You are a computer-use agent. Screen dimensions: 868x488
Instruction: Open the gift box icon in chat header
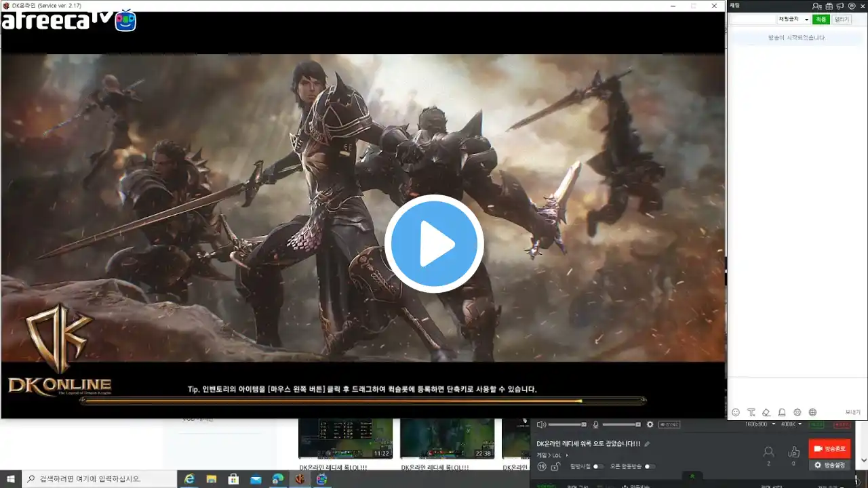point(829,6)
